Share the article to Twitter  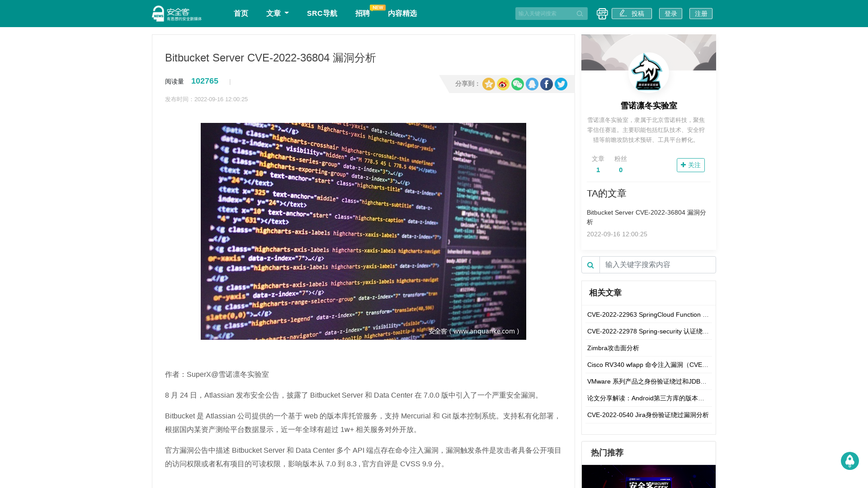pyautogui.click(x=561, y=84)
